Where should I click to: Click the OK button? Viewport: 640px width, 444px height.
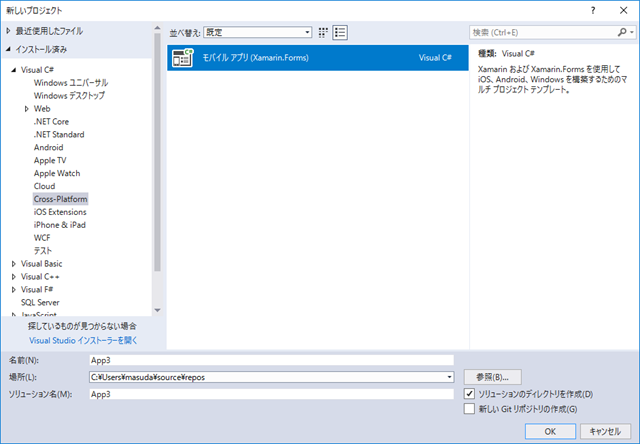(549, 430)
